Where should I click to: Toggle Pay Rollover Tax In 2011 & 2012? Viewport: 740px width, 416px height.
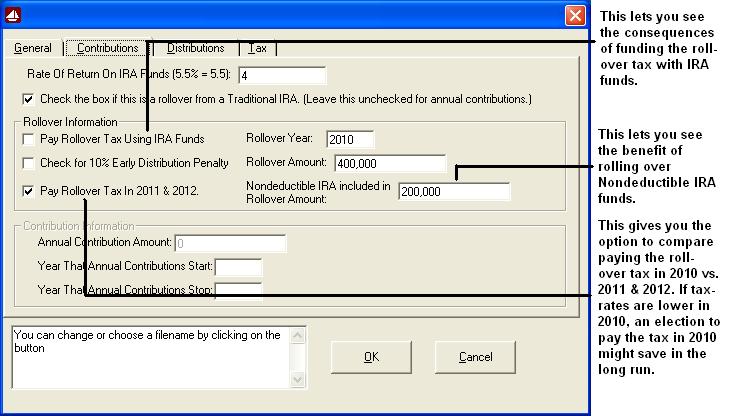tap(28, 191)
